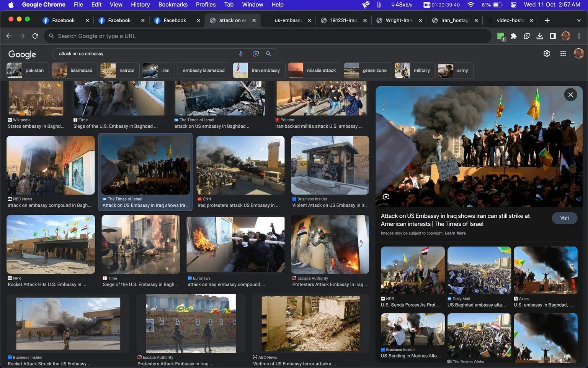Open the Chrome extensions puzzle icon
588x368 pixels.
click(x=514, y=36)
